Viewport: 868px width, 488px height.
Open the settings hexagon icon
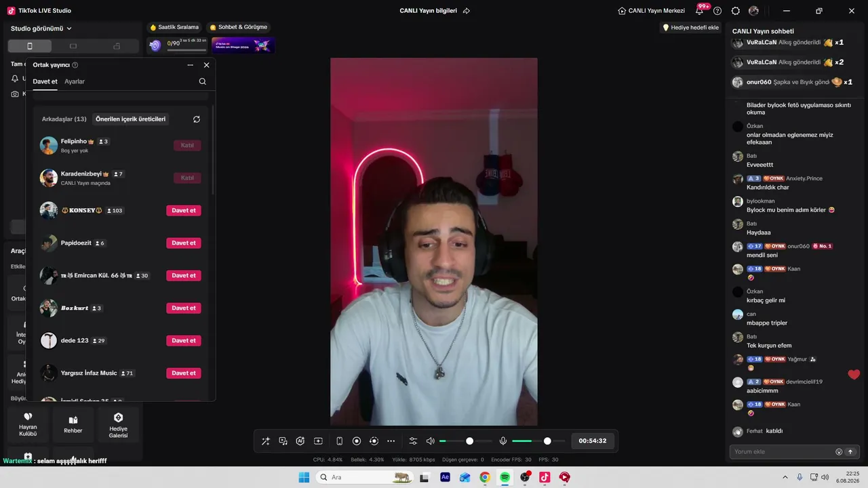(x=736, y=11)
